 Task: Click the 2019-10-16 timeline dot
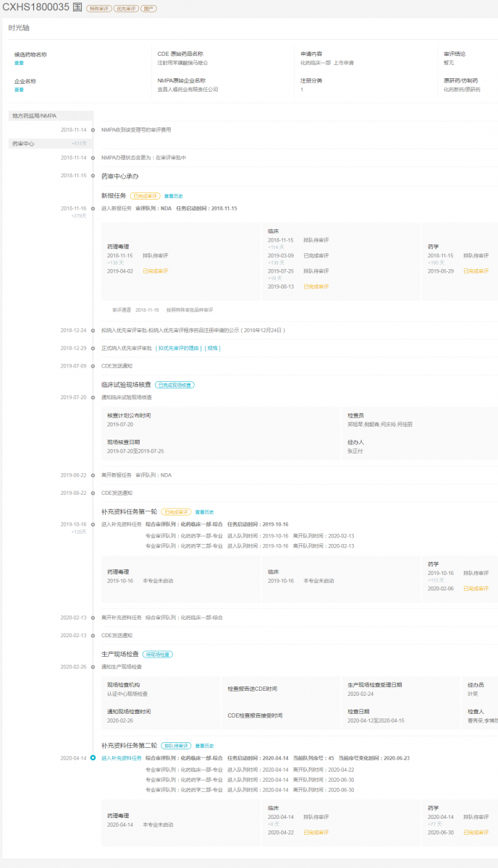pos(93,524)
